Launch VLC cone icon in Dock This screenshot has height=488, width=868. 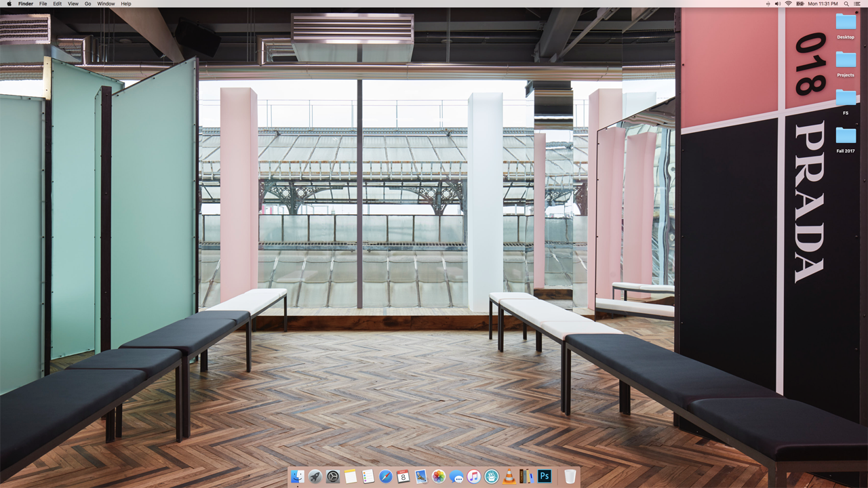coord(509,476)
